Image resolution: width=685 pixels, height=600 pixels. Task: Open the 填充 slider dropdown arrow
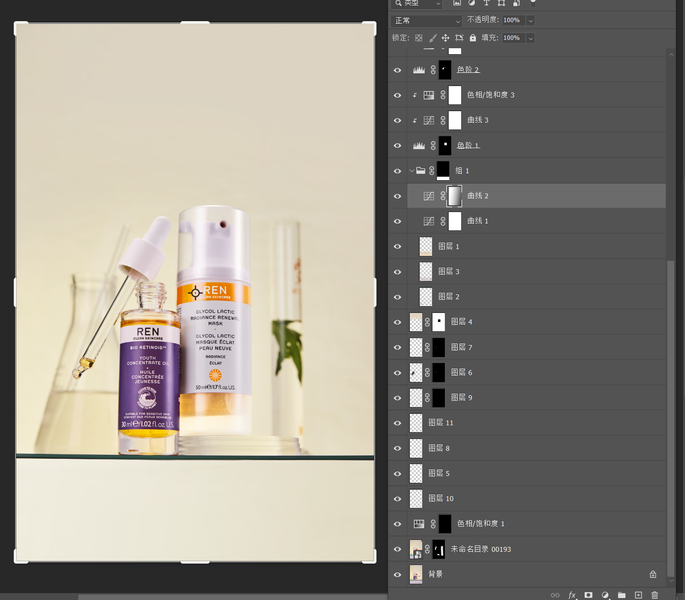pos(531,38)
